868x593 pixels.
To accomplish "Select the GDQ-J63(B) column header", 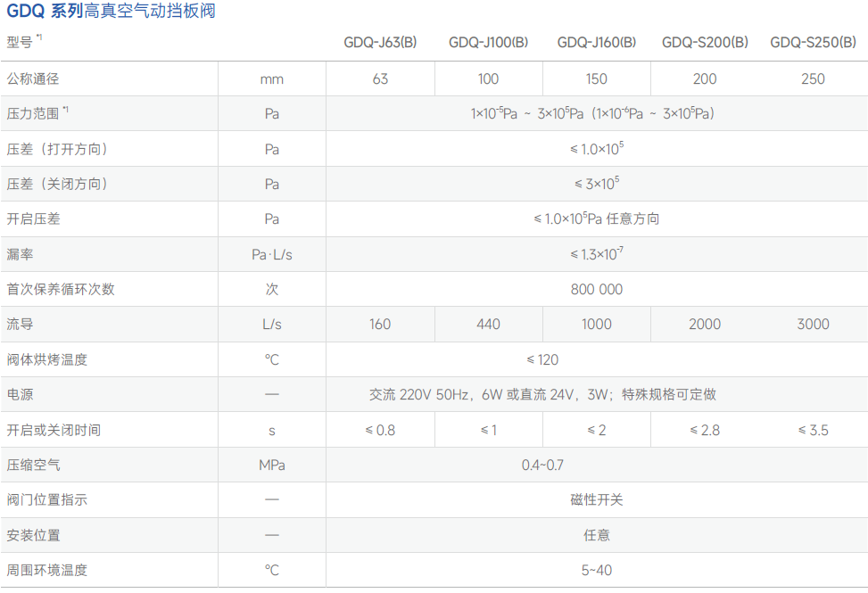I will point(380,42).
